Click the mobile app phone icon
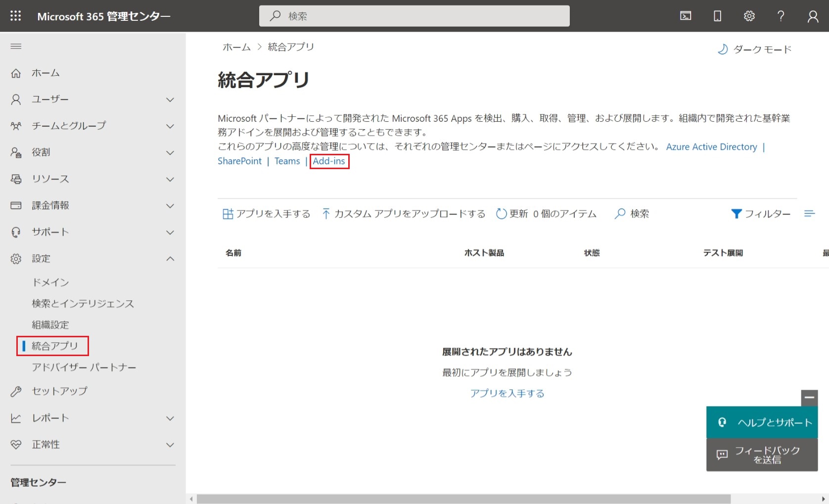829x504 pixels. [x=717, y=16]
